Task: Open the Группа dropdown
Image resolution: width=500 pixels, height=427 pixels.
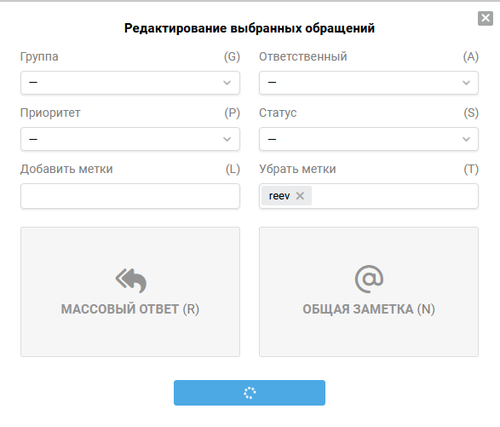Action: (x=130, y=83)
